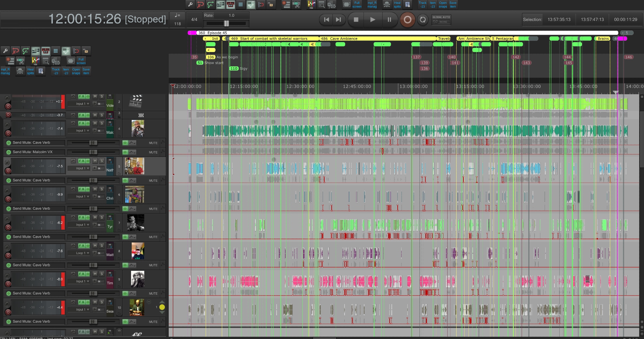Click the envelope button on the Chris track
This screenshot has height=339, width=644.
[x=73, y=189]
